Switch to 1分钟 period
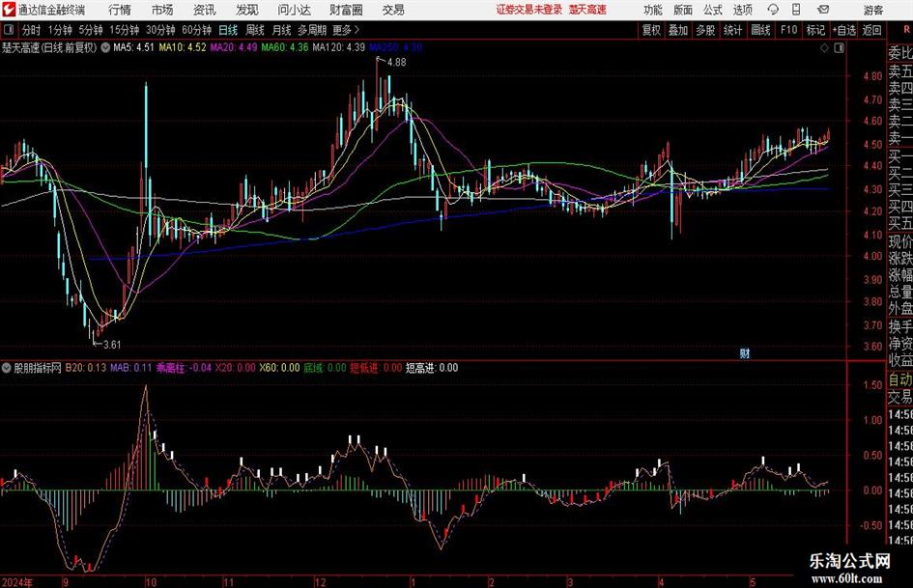 point(59,30)
